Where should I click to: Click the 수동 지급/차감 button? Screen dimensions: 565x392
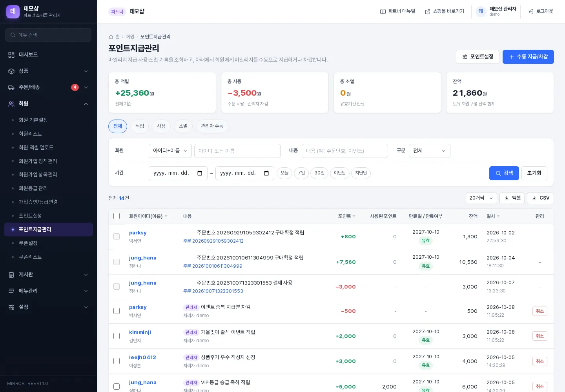pyautogui.click(x=528, y=57)
